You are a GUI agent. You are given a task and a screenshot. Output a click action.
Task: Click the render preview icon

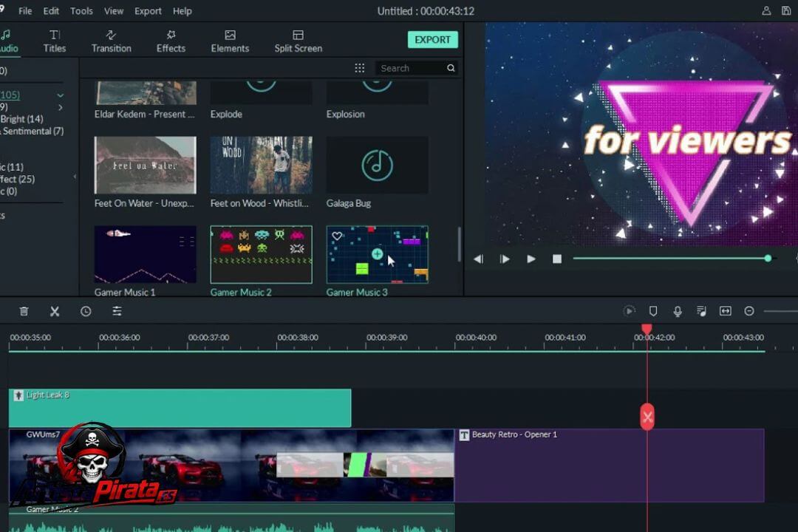[629, 311]
